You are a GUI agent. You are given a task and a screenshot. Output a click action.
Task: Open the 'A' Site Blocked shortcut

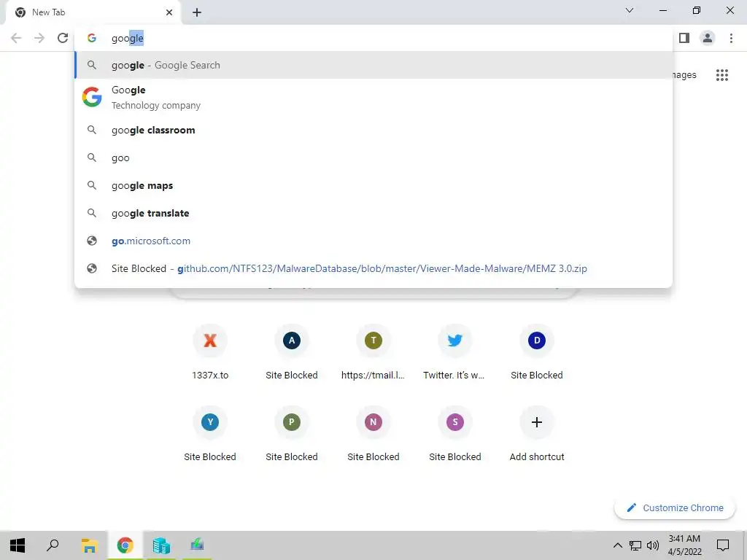tap(292, 352)
